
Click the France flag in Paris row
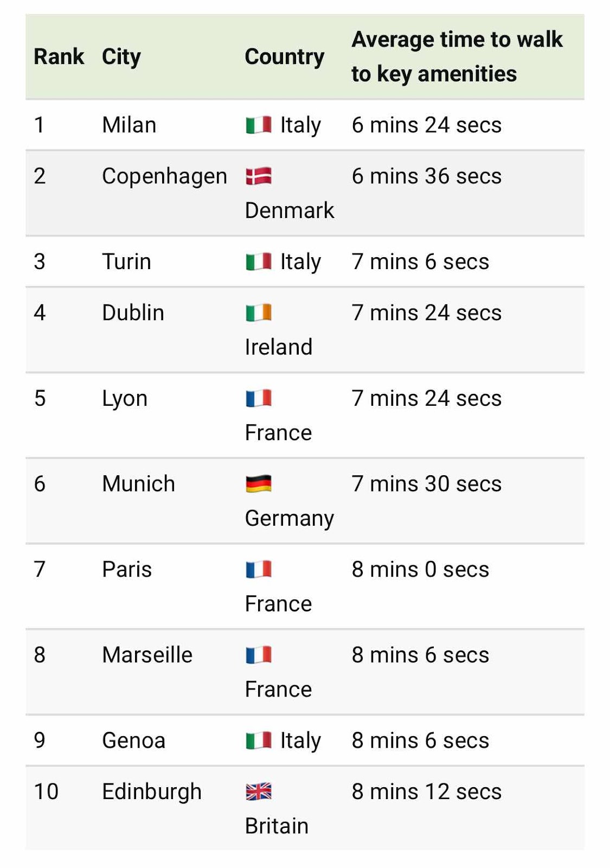coord(258,570)
